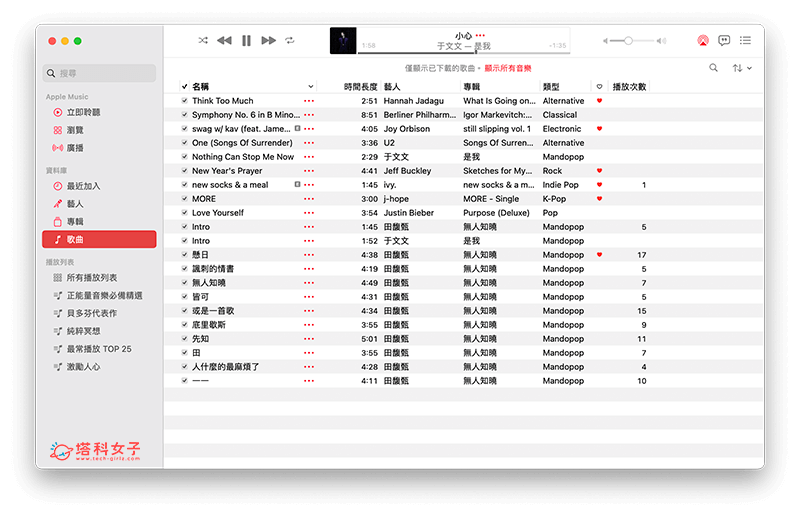
Task: Sort by 時間長度 column header
Action: click(360, 87)
